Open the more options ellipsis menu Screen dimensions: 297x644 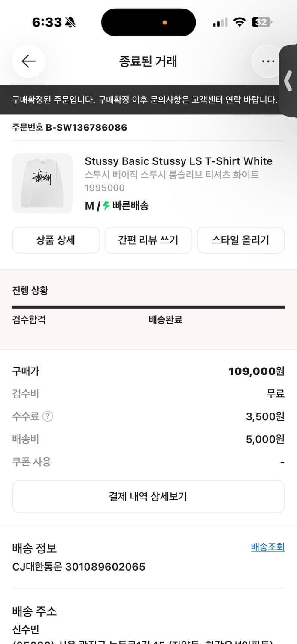pyautogui.click(x=267, y=61)
